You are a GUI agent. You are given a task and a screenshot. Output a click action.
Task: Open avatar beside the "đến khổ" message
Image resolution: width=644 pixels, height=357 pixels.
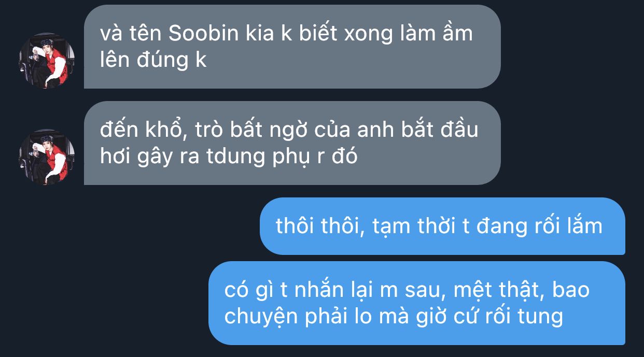click(x=47, y=157)
